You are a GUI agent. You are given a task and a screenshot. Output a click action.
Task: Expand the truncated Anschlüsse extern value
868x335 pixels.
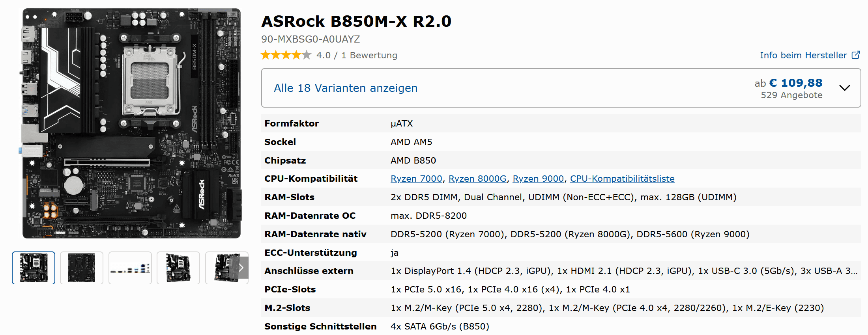click(854, 271)
